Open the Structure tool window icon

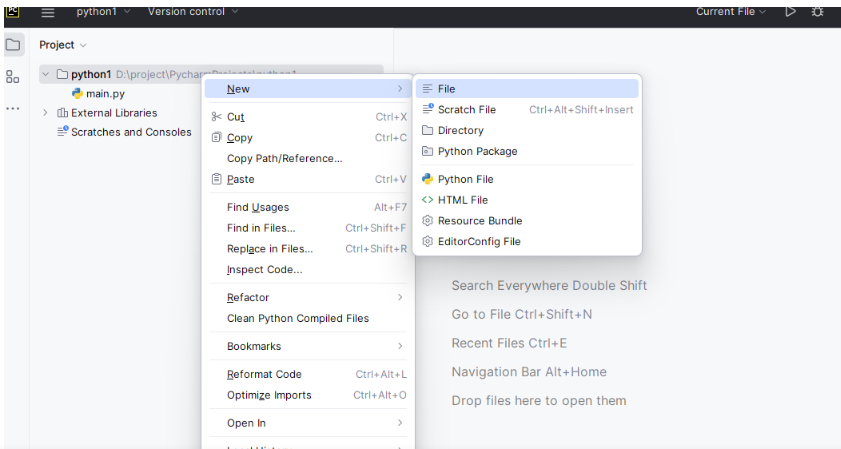click(x=12, y=77)
